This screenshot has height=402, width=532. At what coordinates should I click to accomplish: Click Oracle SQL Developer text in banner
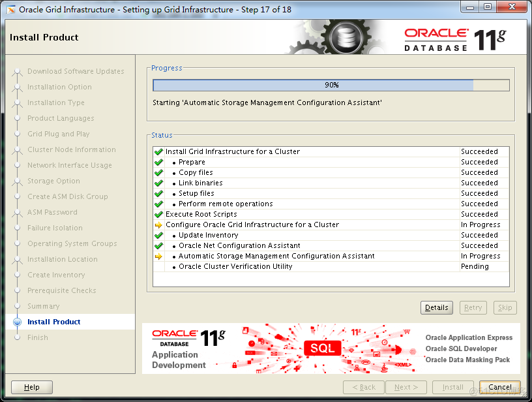(x=461, y=348)
